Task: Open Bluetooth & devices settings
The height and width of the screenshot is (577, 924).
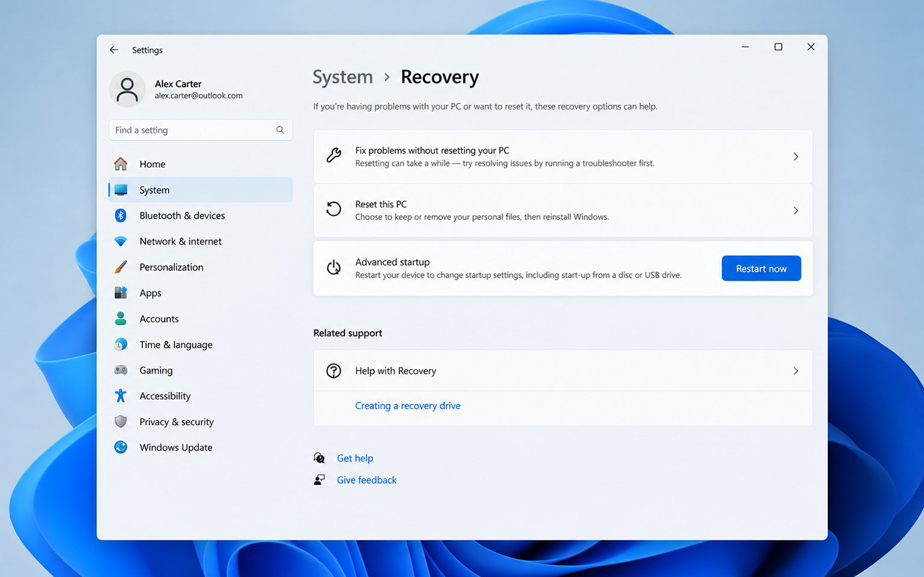Action: coord(201,215)
